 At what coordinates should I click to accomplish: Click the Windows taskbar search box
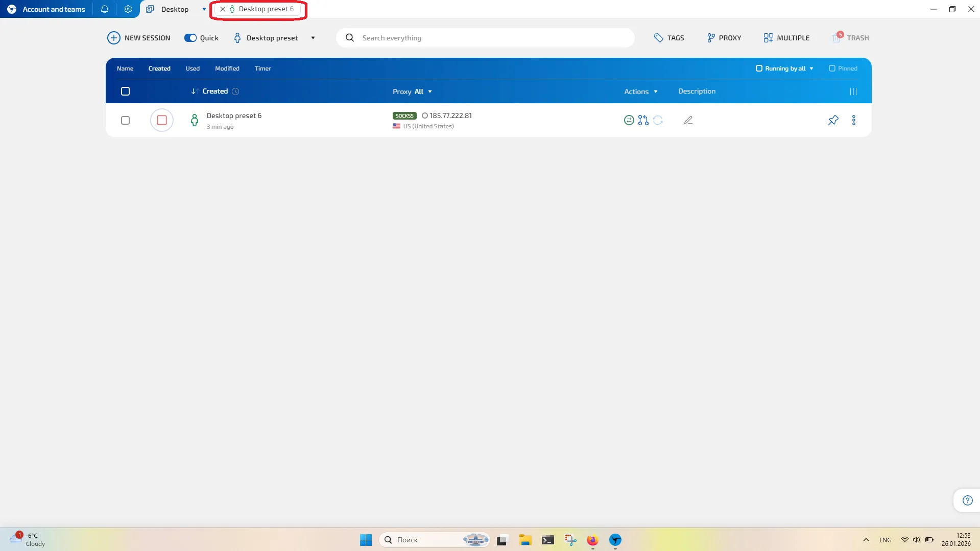(434, 540)
